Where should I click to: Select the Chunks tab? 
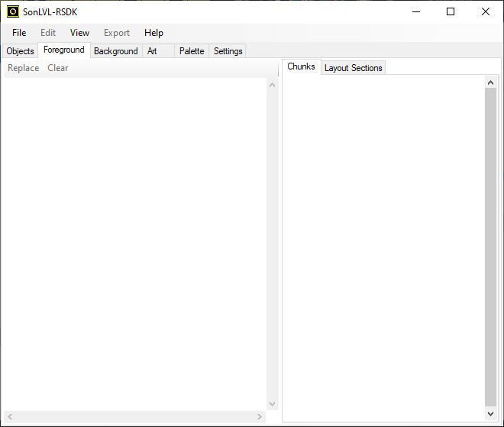pos(301,67)
